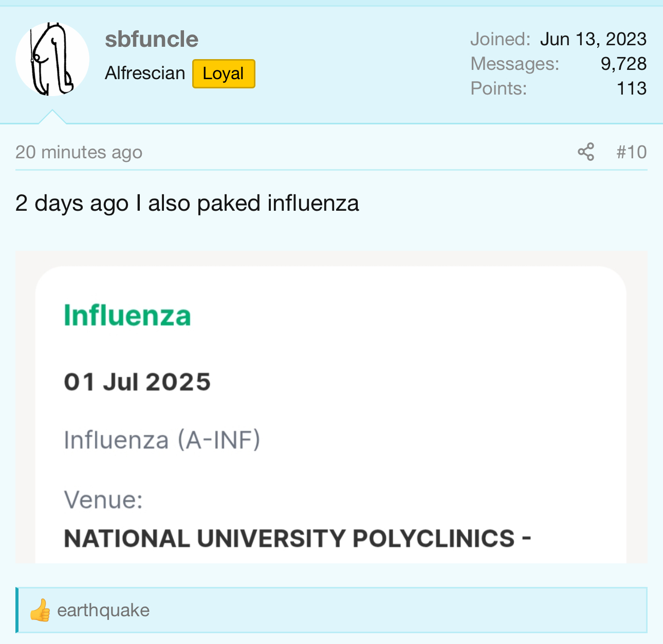The image size is (663, 644).
Task: Click the Joined: label
Action: click(x=500, y=39)
